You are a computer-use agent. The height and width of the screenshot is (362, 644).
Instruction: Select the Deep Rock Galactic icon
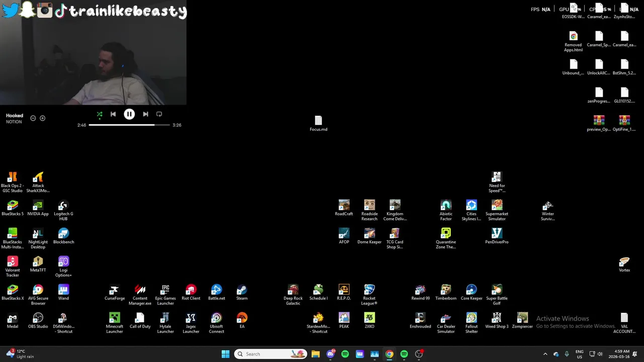click(293, 295)
